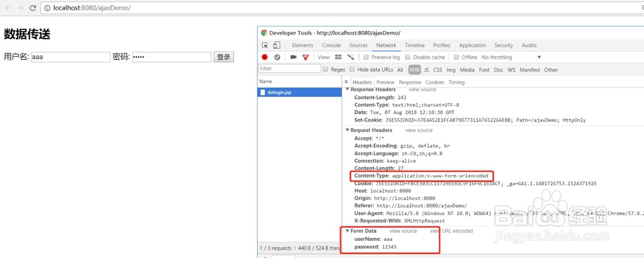Toggle the red filter funnel icon

click(x=305, y=57)
